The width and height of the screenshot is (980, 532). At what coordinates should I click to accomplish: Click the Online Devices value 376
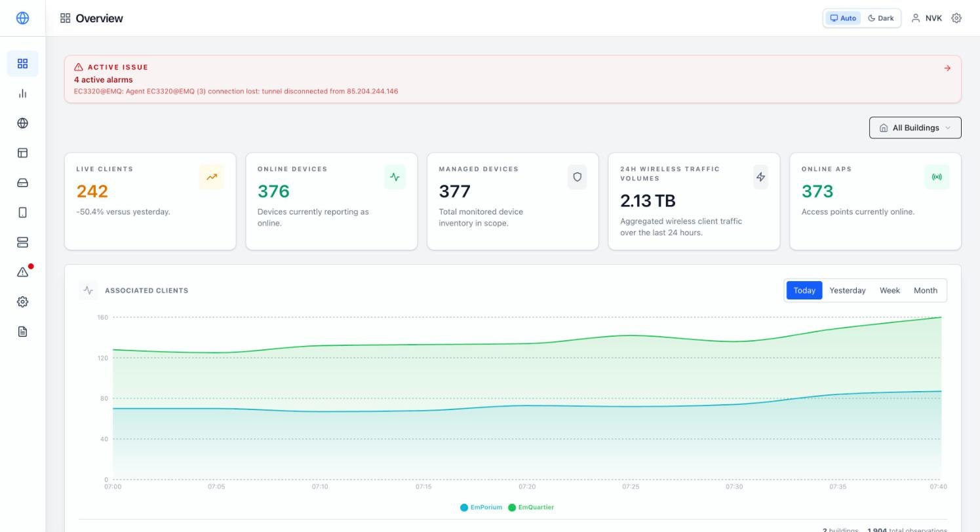(274, 191)
